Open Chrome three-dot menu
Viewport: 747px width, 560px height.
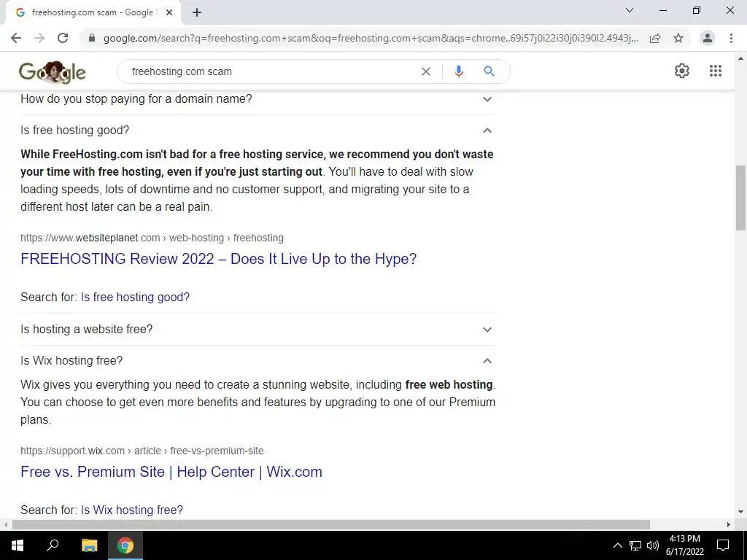pyautogui.click(x=731, y=38)
